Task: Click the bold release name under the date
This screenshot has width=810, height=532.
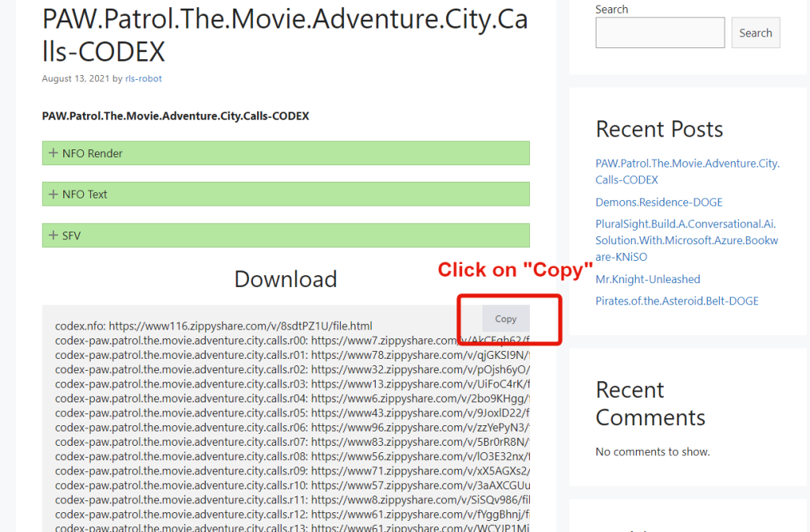Action: click(x=176, y=116)
